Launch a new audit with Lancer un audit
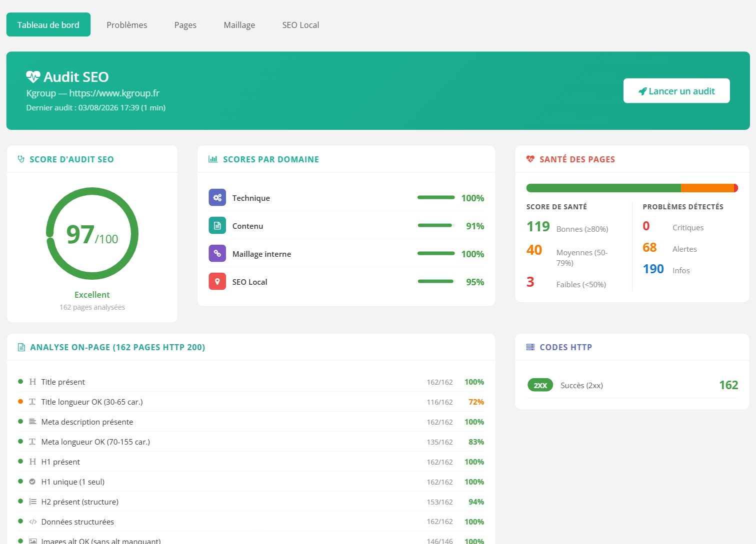 (x=676, y=91)
